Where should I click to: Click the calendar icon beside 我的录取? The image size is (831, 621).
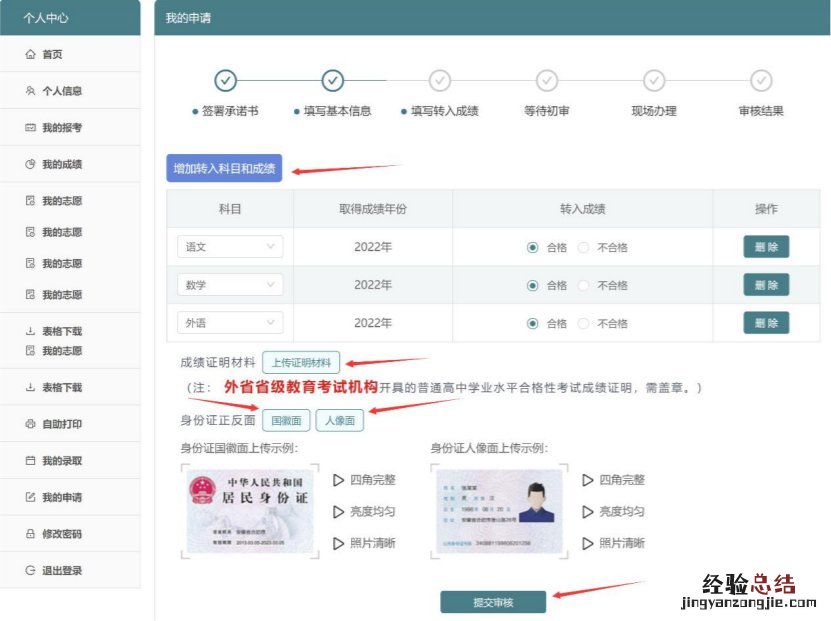tap(30, 461)
